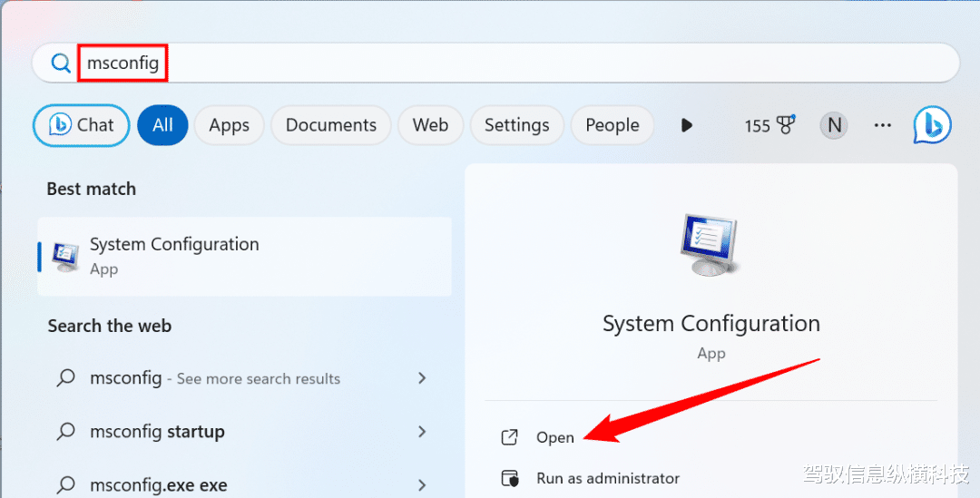Open Bing Chat icon at top right
This screenshot has height=498, width=980.
932,125
